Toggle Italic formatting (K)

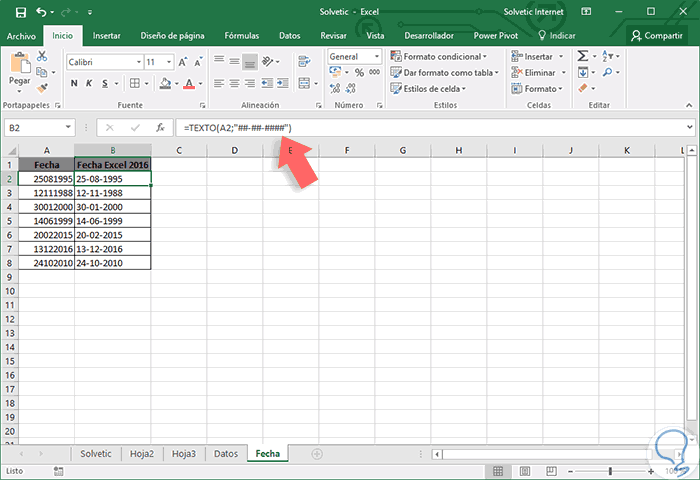pyautogui.click(x=89, y=84)
